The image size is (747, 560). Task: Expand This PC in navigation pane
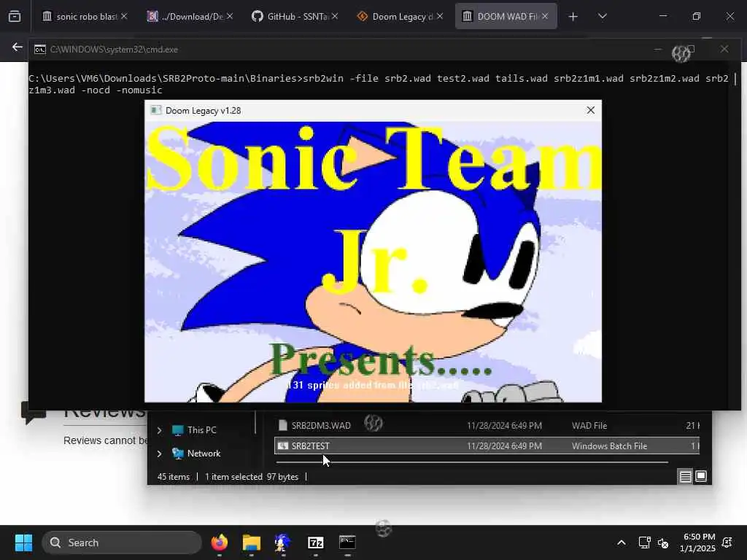(x=160, y=430)
